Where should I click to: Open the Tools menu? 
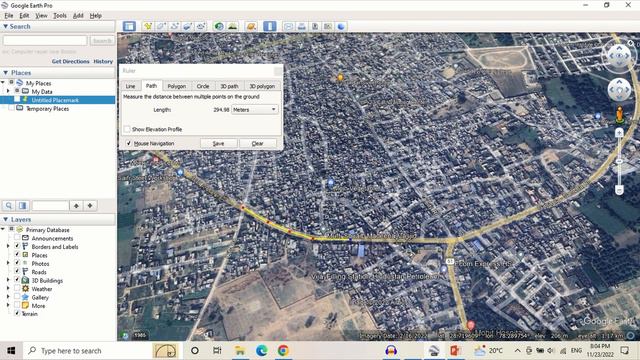pos(60,16)
